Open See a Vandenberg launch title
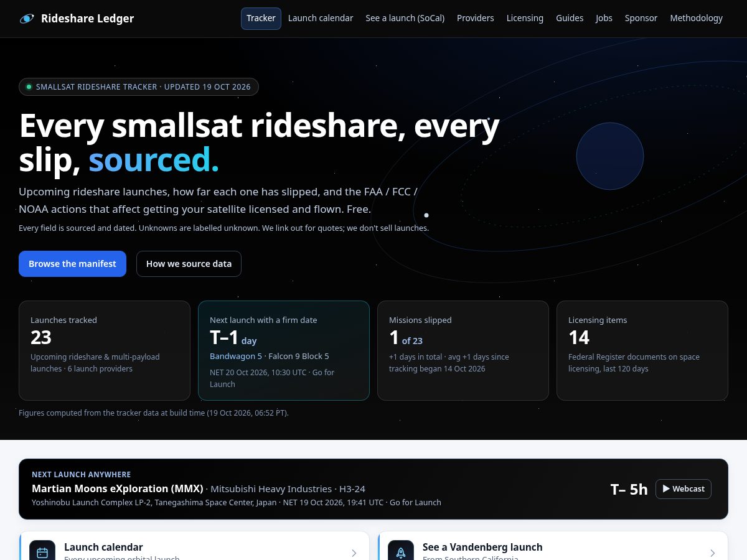The image size is (747, 560). pos(482,547)
